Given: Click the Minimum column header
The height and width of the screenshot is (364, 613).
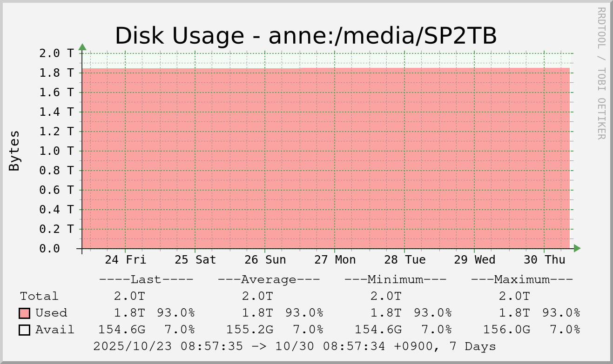Looking at the screenshot, I should tap(395, 279).
